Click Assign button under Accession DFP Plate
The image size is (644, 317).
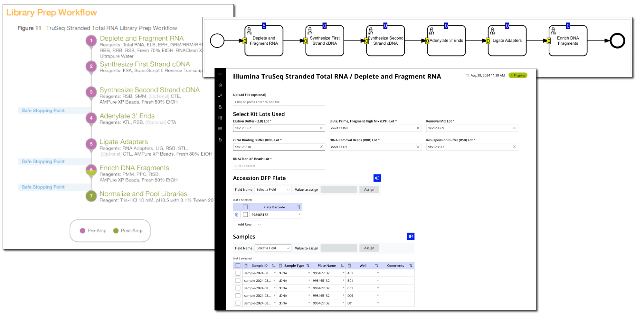(x=369, y=190)
